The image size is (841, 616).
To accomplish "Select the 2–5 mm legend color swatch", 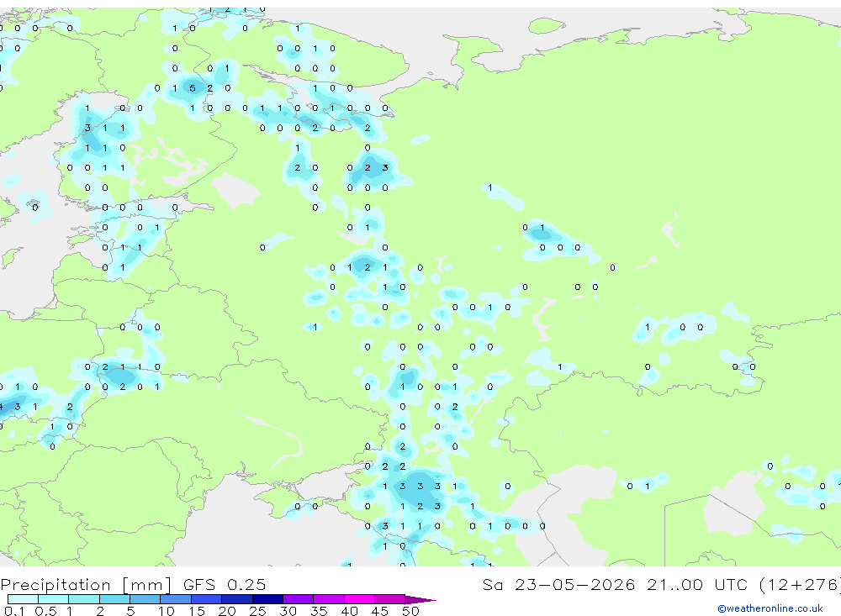I will tap(114, 599).
